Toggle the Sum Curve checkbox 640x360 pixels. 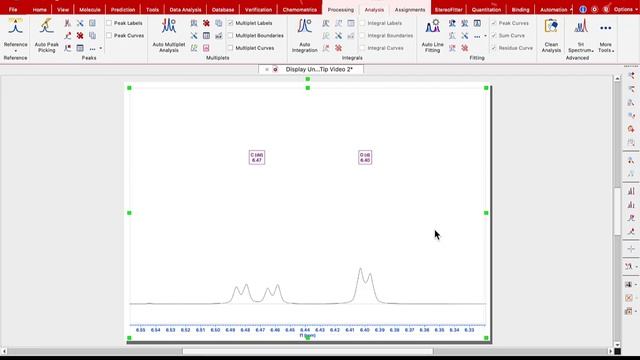click(494, 36)
